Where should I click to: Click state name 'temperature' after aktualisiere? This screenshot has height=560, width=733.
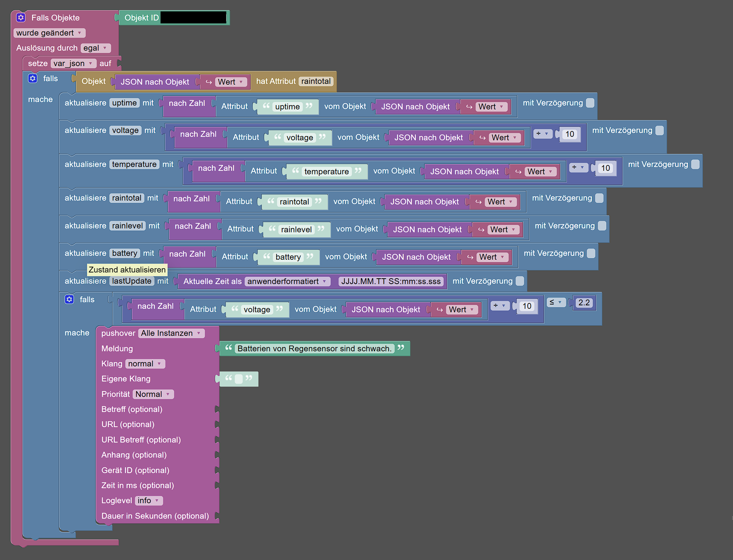[x=134, y=164]
